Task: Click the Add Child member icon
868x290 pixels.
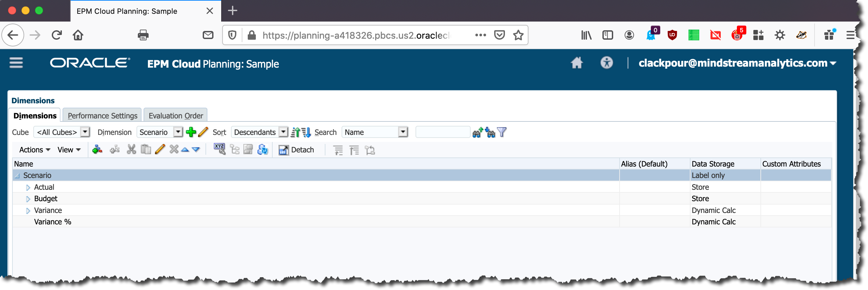Action: (x=97, y=150)
